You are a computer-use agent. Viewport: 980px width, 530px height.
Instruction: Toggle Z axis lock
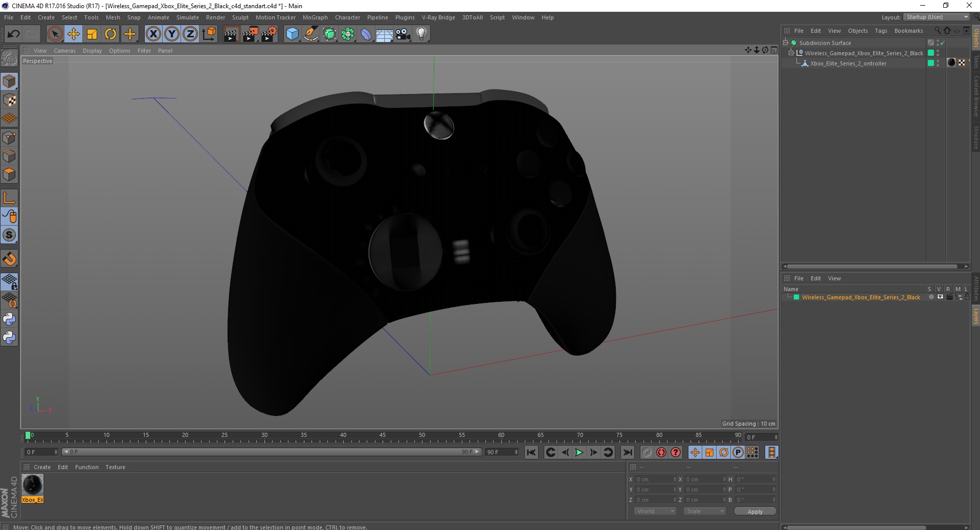click(190, 34)
